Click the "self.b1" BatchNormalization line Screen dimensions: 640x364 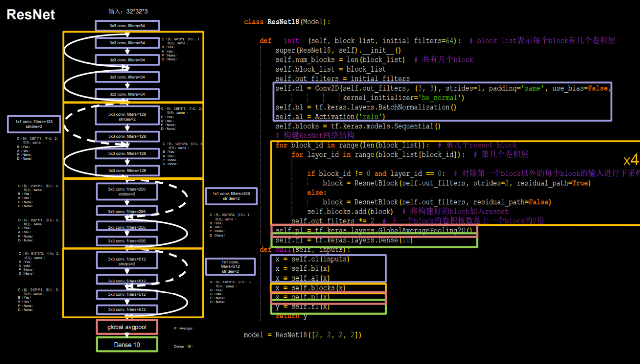366,107
